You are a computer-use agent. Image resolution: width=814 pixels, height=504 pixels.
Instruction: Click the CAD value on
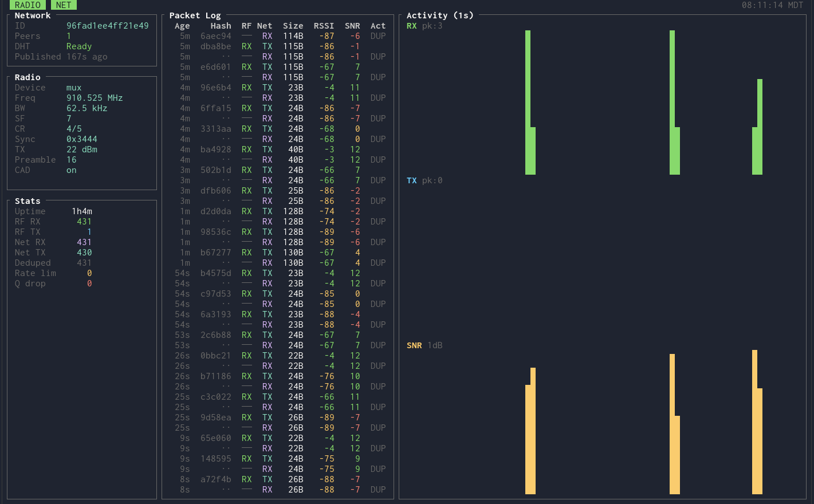click(x=72, y=170)
